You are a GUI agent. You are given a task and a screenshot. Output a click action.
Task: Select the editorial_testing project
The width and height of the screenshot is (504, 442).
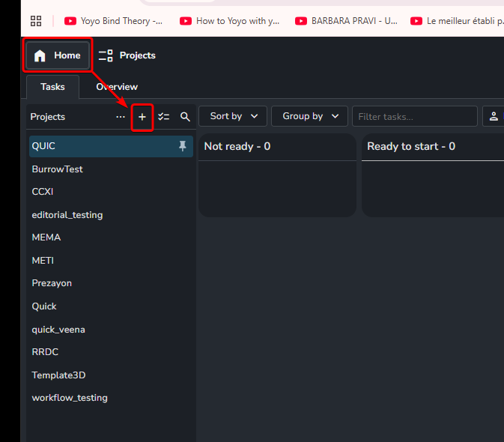pyautogui.click(x=111, y=215)
